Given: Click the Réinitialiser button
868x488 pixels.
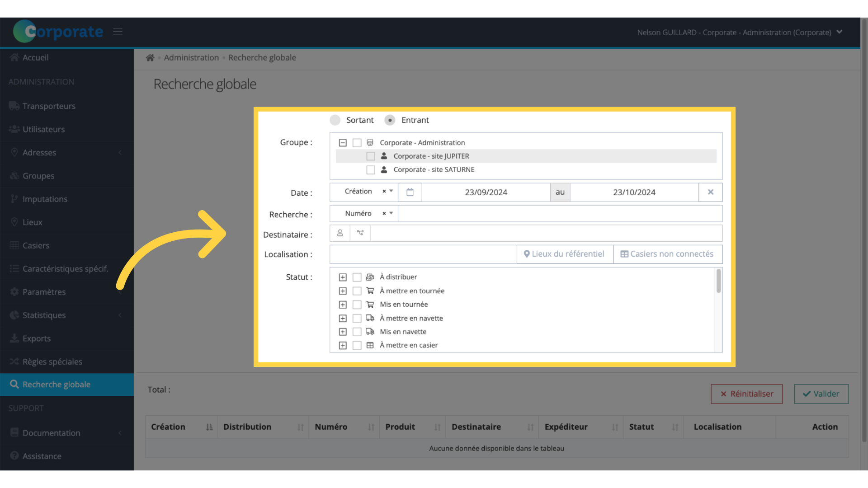Looking at the screenshot, I should 747,394.
